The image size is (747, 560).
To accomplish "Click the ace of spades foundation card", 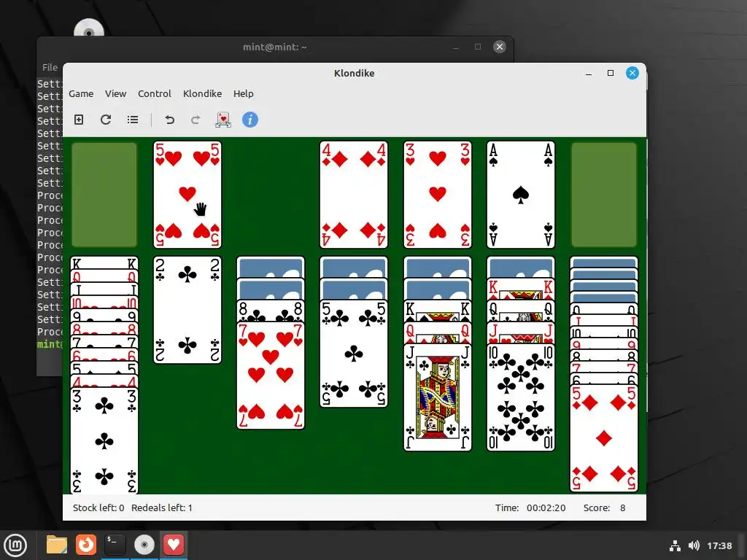I will [521, 194].
